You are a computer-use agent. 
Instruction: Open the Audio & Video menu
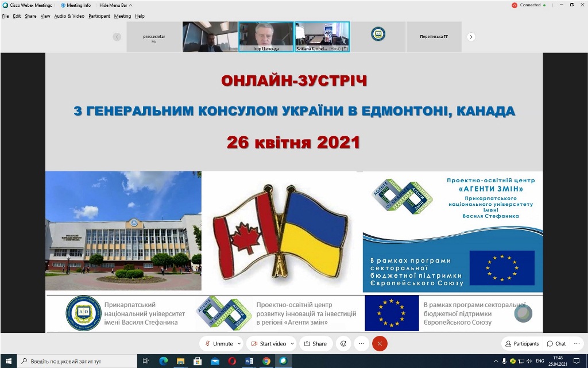point(69,16)
